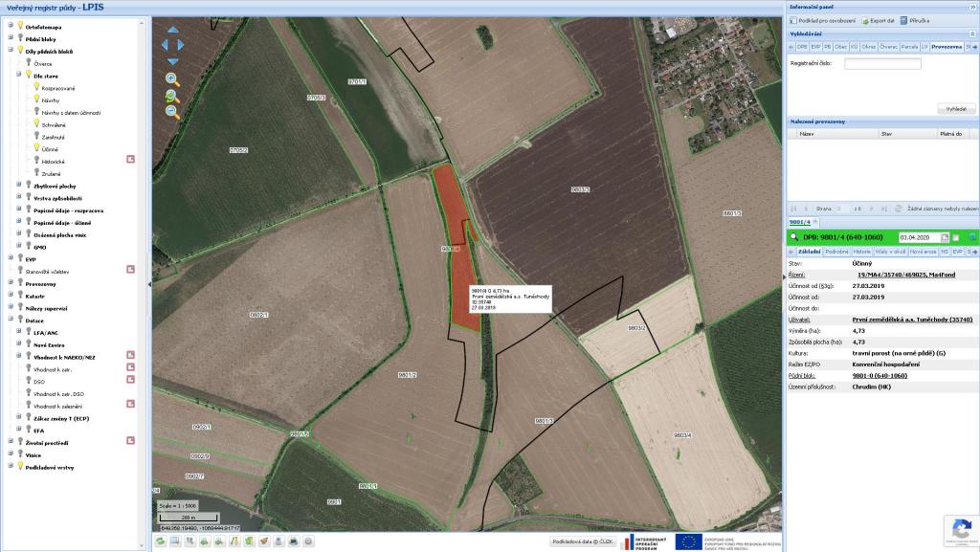Click the Registrační číslo input field

tap(882, 64)
